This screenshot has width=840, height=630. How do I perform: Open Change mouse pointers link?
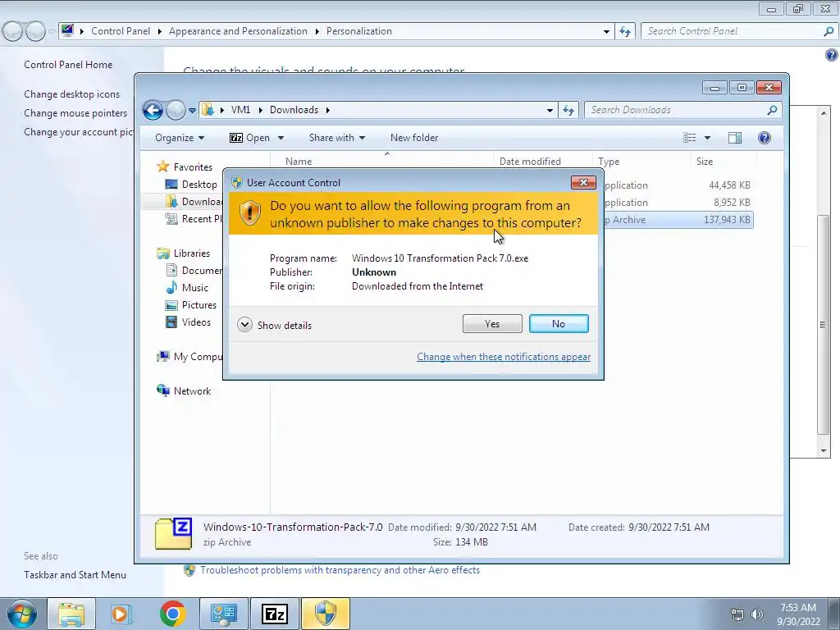pos(75,113)
